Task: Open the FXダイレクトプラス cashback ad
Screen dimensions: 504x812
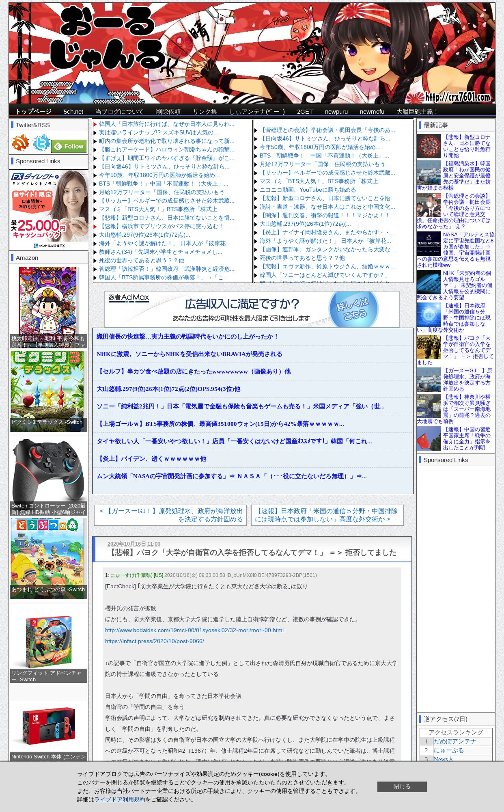Action: coord(49,209)
